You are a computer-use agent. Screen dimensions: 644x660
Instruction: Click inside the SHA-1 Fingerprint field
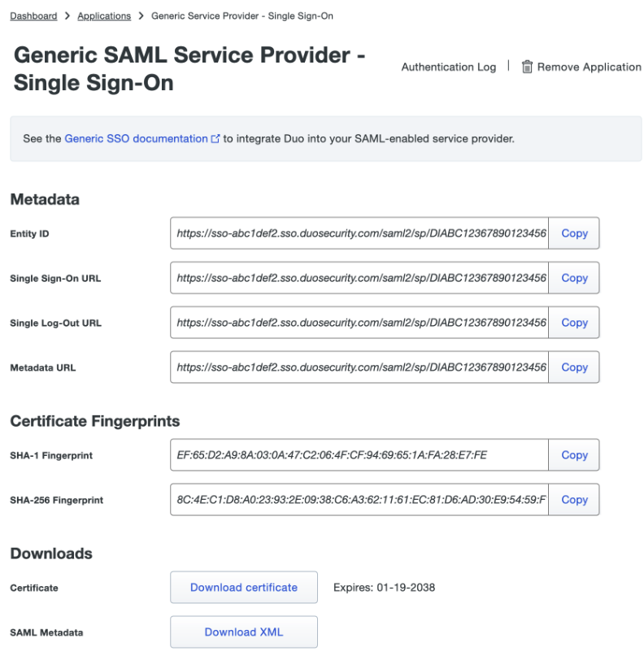(358, 454)
